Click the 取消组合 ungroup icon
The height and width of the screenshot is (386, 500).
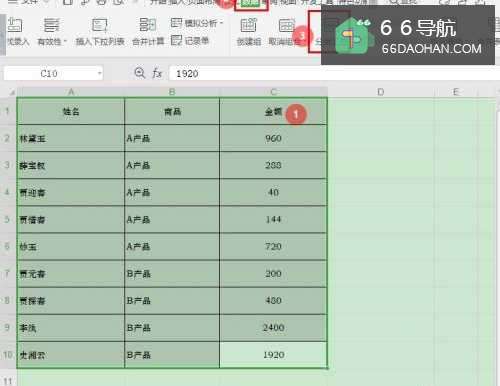[287, 25]
